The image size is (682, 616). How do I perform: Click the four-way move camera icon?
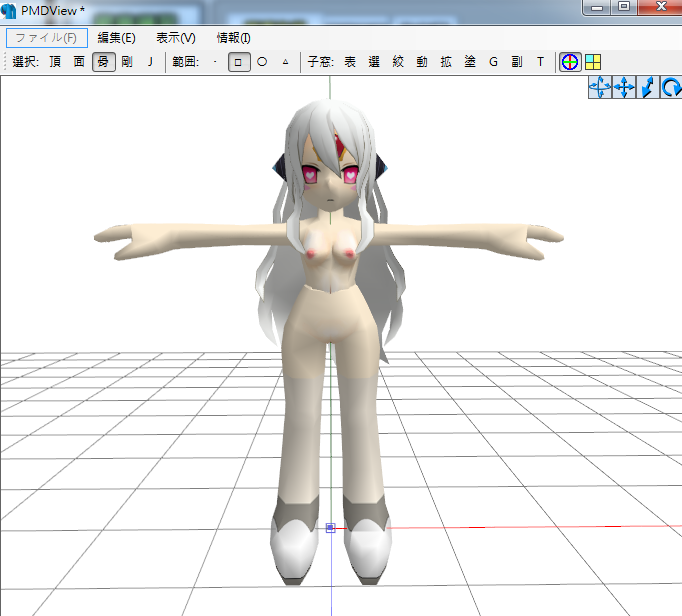pos(623,88)
